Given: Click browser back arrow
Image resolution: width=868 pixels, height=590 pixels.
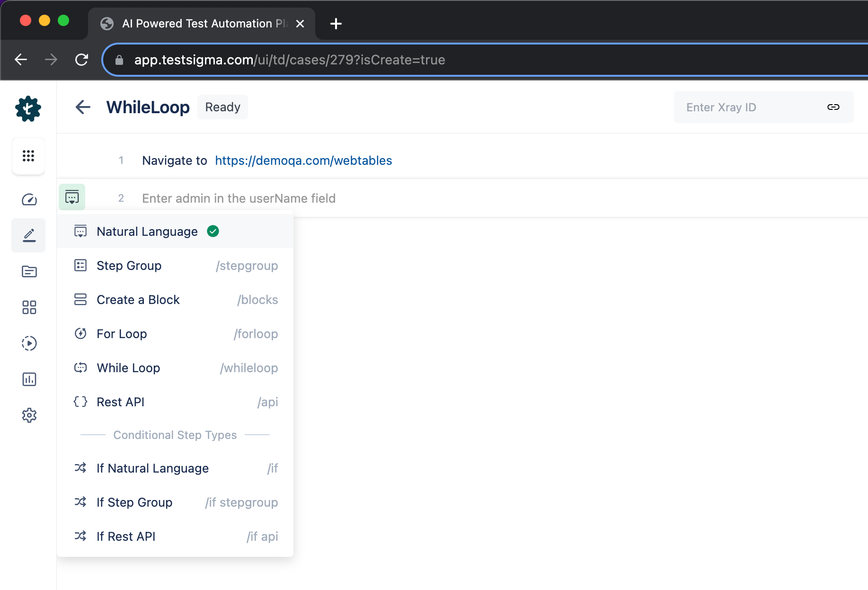Looking at the screenshot, I should (21, 60).
